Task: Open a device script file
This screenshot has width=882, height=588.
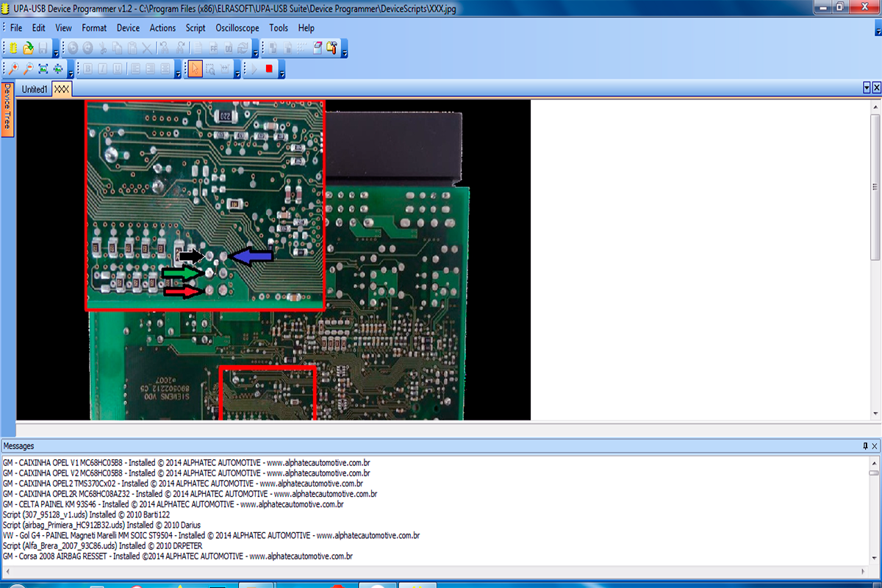Action: [x=28, y=48]
